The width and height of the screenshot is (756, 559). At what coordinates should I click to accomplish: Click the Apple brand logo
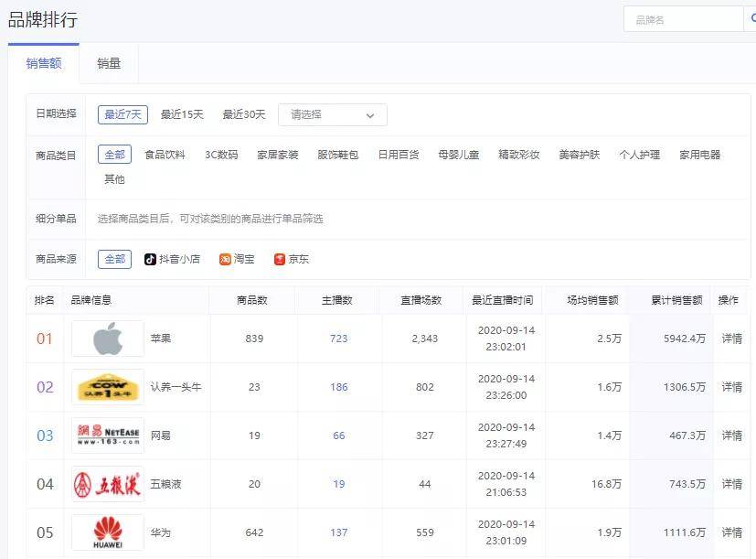pos(108,339)
